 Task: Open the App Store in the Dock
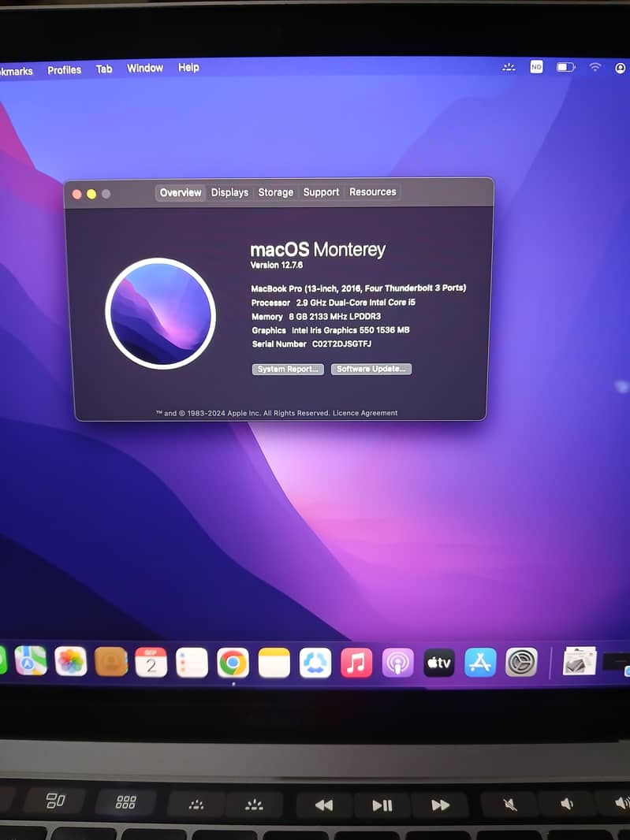click(480, 663)
